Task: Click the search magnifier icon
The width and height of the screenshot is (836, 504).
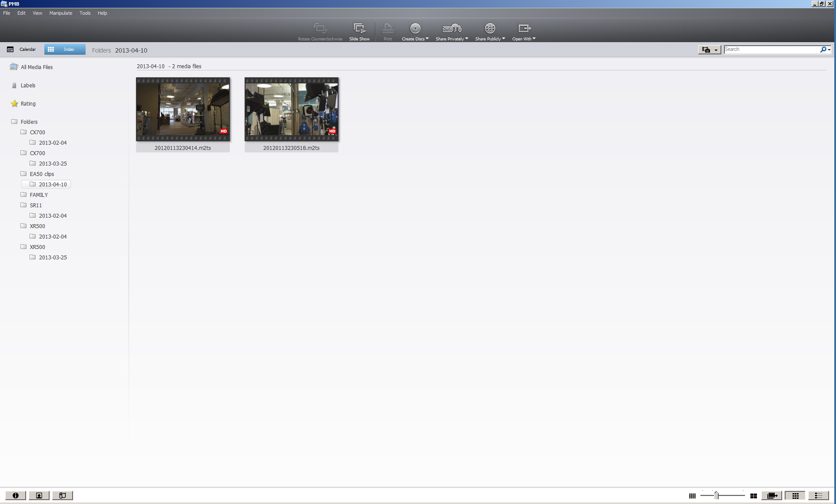Action: point(823,50)
